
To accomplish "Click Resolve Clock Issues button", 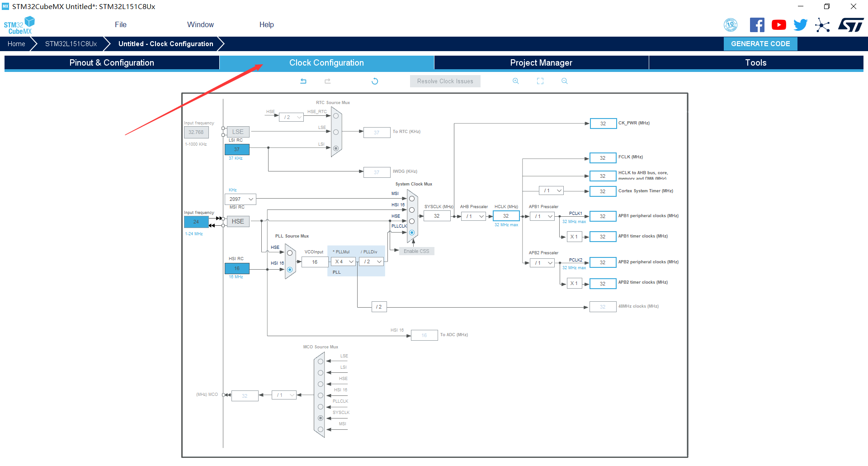I will point(445,81).
